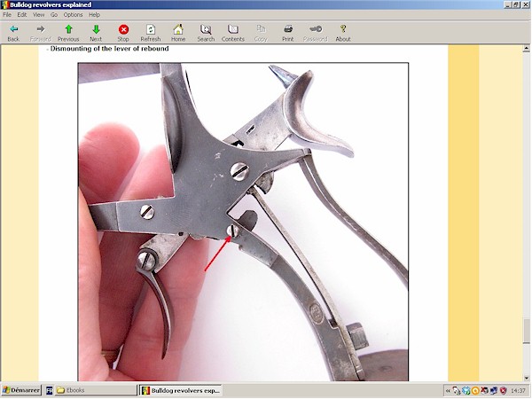Stop loading with the red Stop icon
The height and width of the screenshot is (399, 532).
coord(123,34)
